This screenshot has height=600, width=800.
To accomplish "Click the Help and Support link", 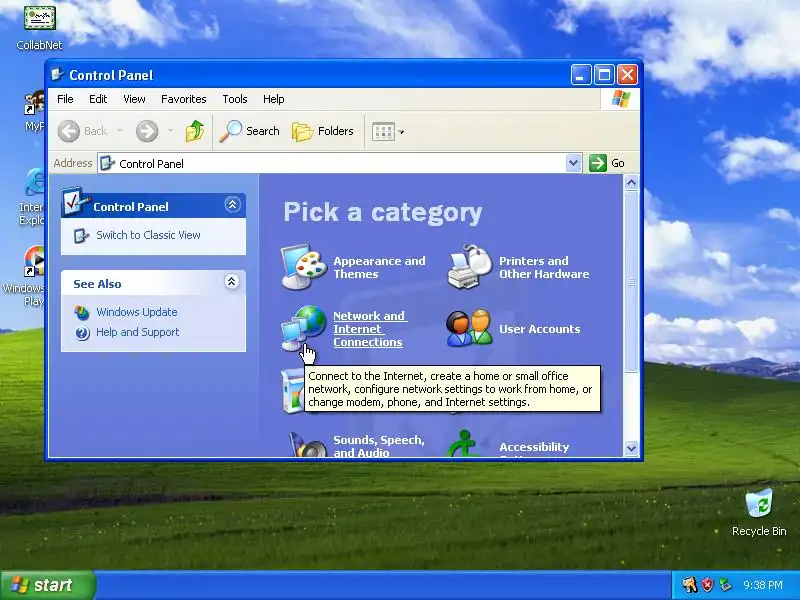I will 138,332.
